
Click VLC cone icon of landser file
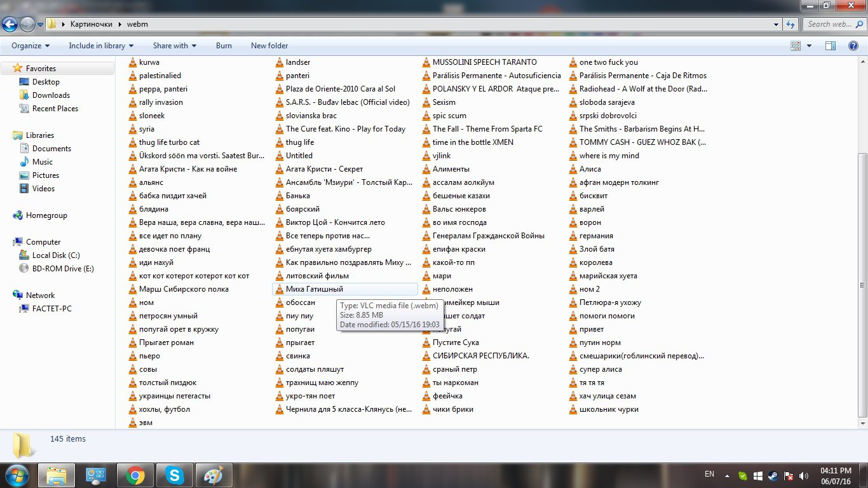click(x=279, y=62)
